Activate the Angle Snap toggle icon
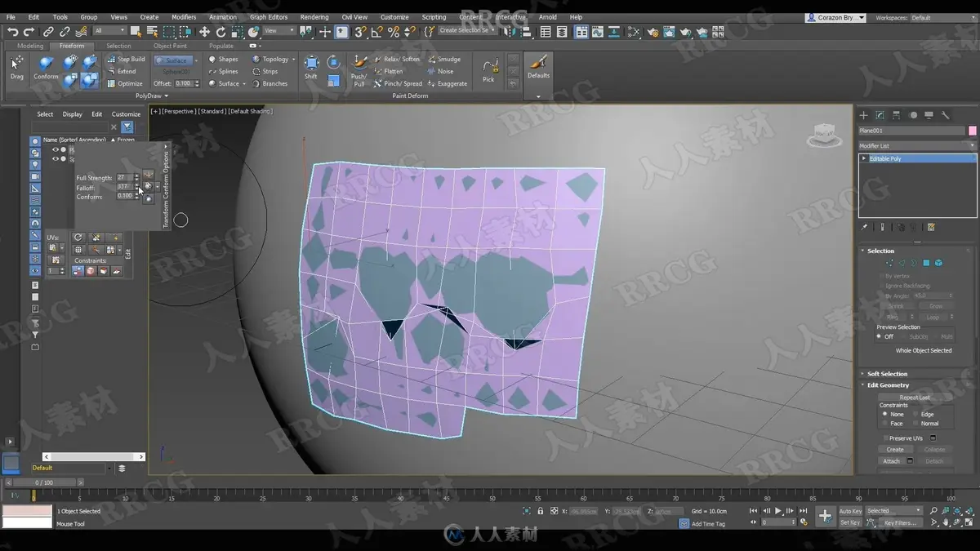 point(376,31)
